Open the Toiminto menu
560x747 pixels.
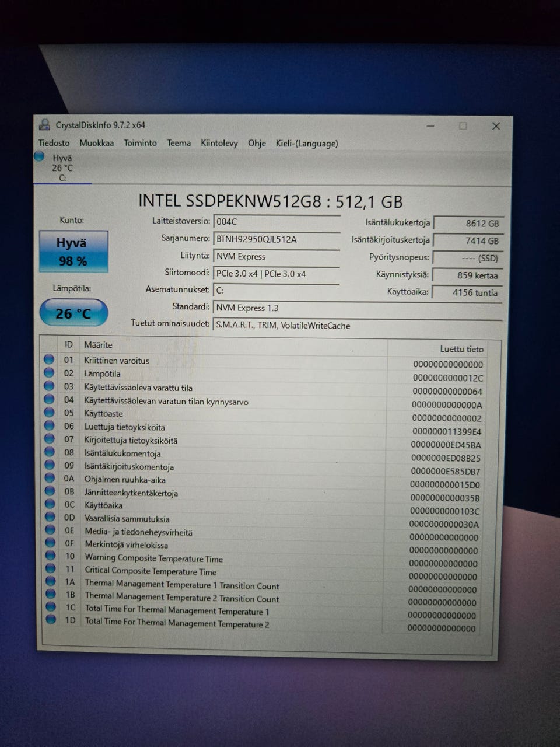point(140,143)
